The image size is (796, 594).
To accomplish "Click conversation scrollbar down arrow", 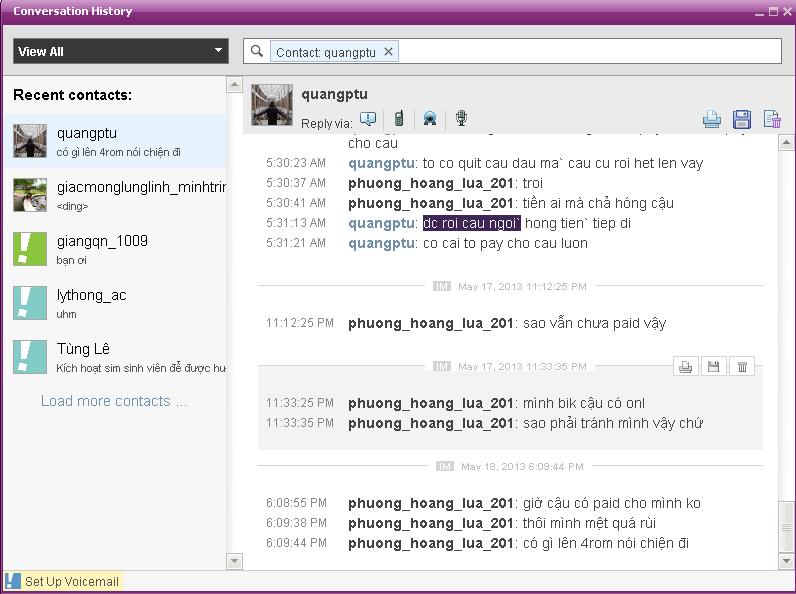I will [x=786, y=561].
